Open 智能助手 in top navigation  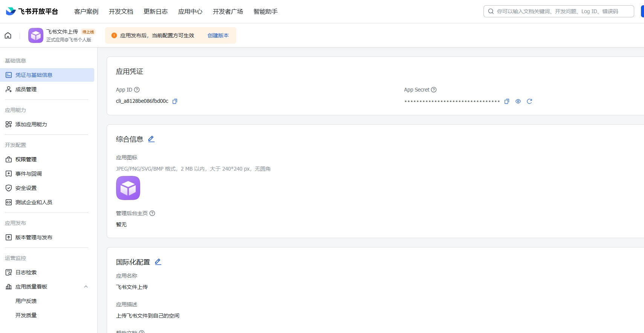266,12
